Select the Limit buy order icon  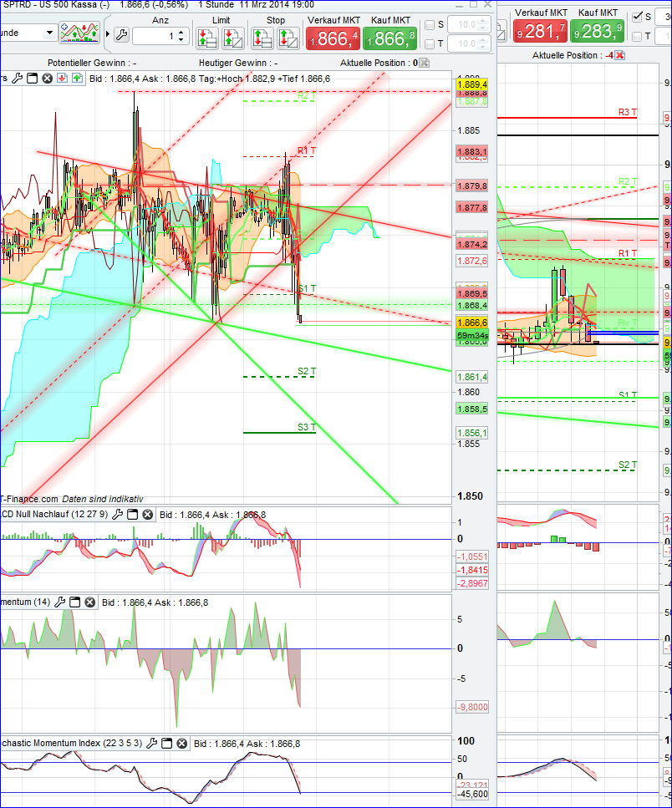point(206,36)
